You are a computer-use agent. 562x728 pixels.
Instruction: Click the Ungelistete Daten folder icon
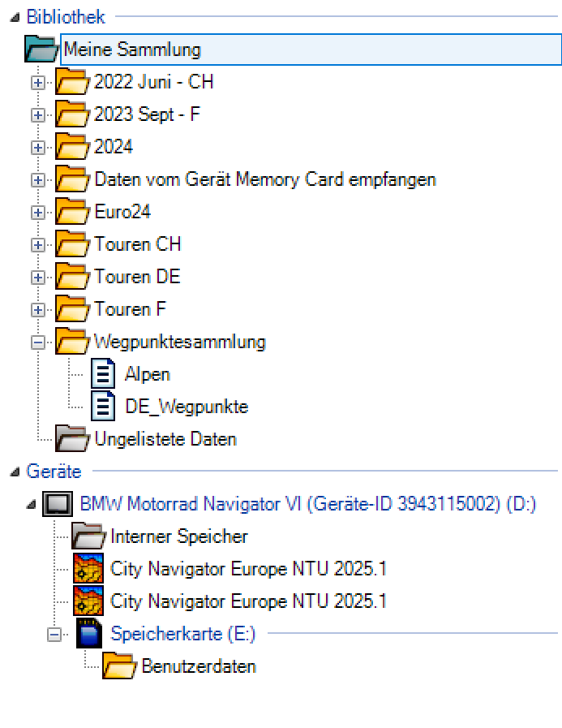[x=72, y=440]
